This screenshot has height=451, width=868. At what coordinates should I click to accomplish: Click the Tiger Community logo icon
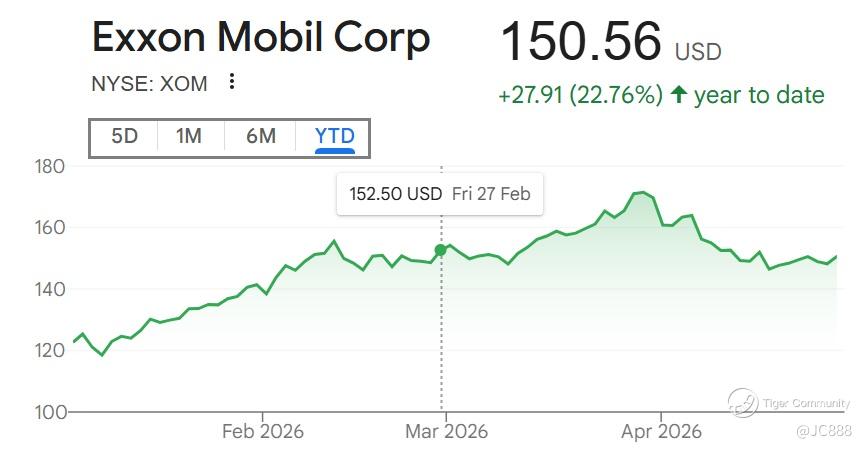click(x=743, y=403)
